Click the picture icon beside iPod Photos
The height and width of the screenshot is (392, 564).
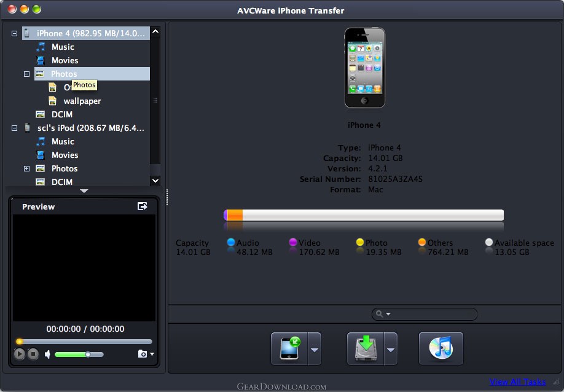(x=41, y=168)
